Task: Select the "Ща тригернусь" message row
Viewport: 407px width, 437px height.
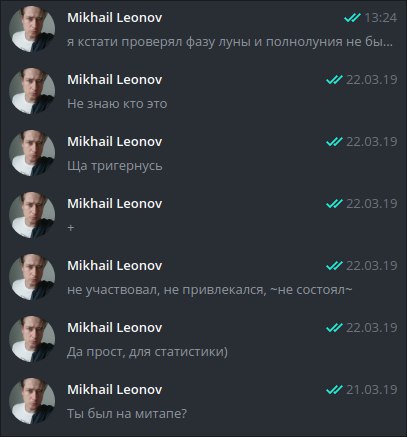Action: 203,153
